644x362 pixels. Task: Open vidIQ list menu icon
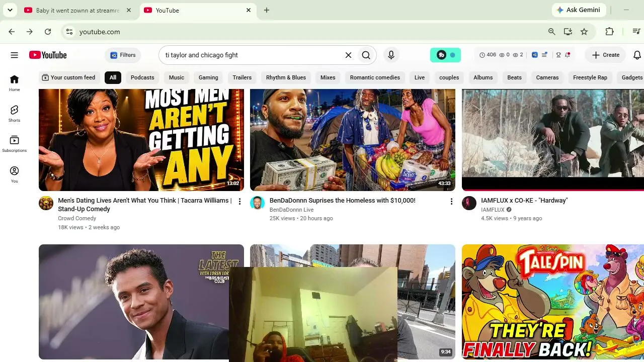click(544, 55)
